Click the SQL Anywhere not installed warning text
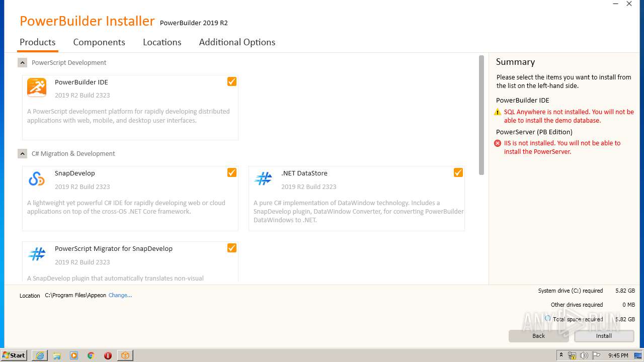Screen dimensions: 644x362 (569, 116)
